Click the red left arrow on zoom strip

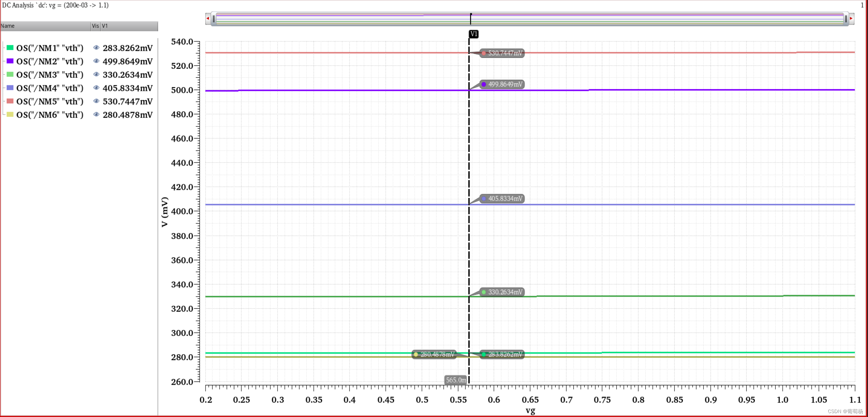coord(208,18)
